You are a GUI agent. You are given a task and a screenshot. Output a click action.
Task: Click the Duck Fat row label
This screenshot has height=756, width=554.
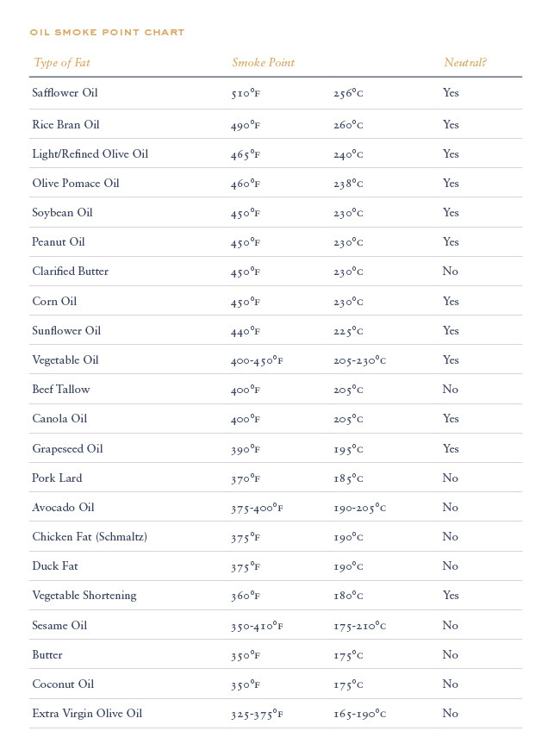point(55,566)
